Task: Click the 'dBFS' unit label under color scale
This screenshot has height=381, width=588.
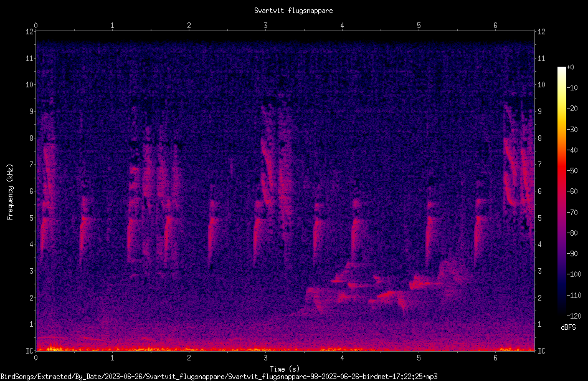Action: click(x=568, y=327)
